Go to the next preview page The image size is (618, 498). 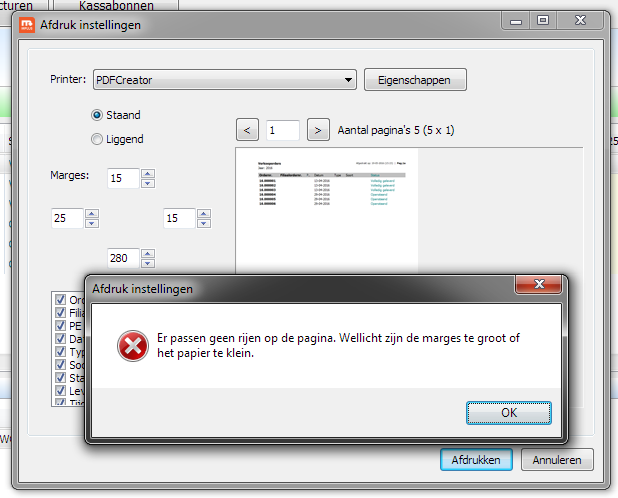318,130
